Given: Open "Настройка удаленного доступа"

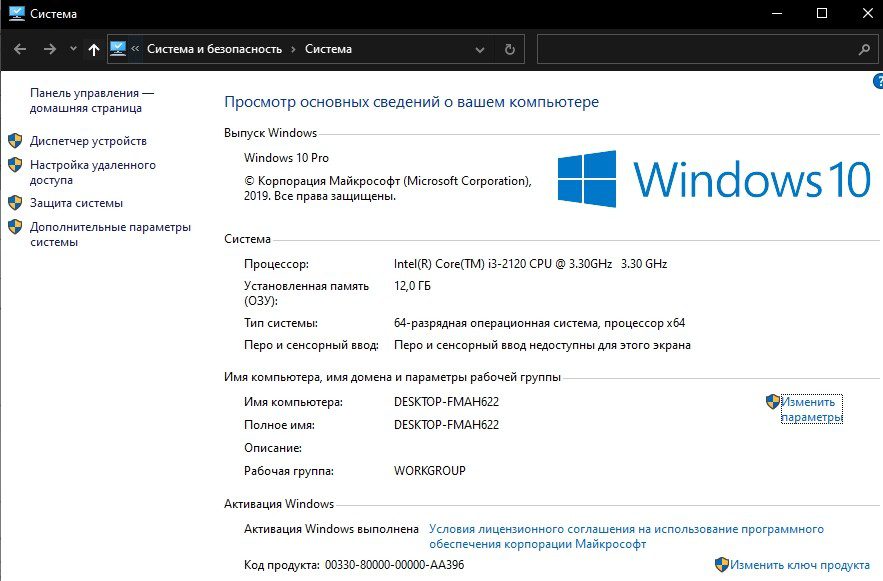Looking at the screenshot, I should 93,172.
